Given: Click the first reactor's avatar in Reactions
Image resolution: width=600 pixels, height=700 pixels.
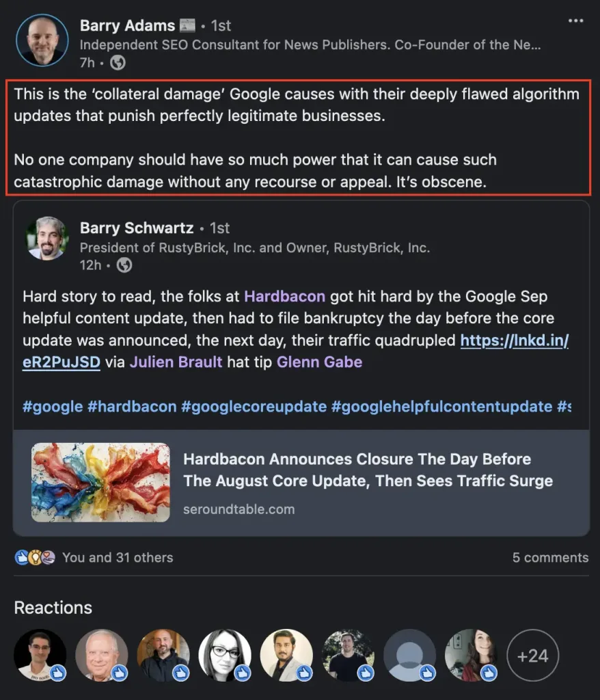Looking at the screenshot, I should click(x=40, y=656).
